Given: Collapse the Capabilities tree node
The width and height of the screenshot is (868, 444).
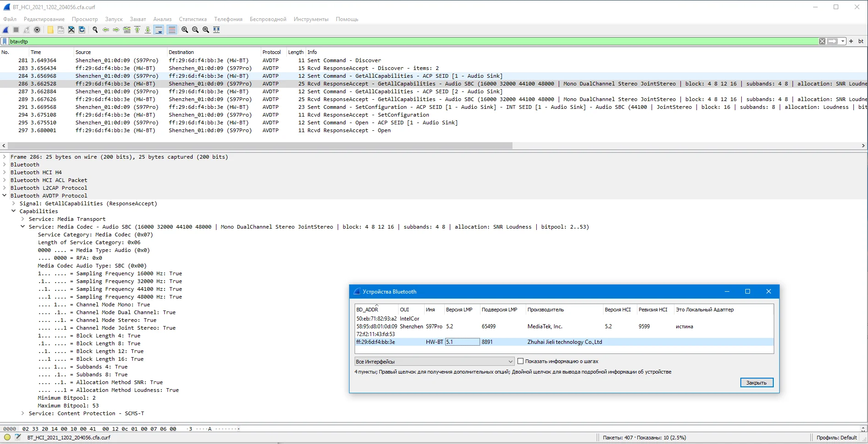Looking at the screenshot, I should coord(14,211).
